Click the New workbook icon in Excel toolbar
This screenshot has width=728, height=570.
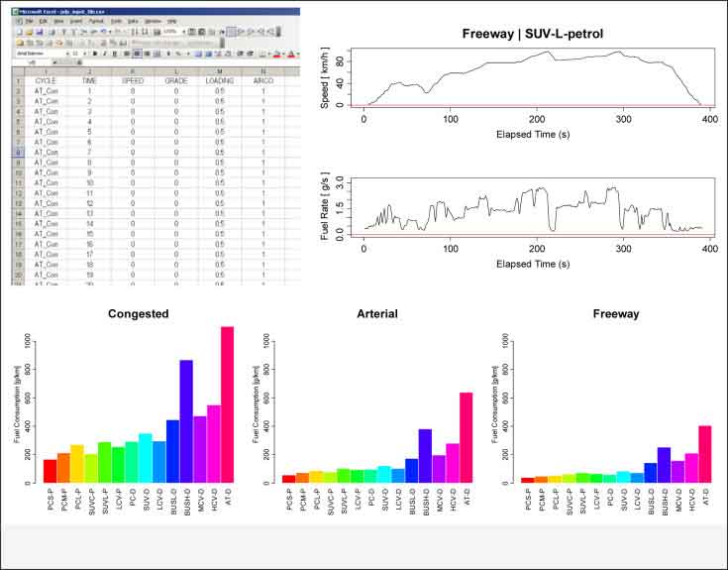click(18, 32)
